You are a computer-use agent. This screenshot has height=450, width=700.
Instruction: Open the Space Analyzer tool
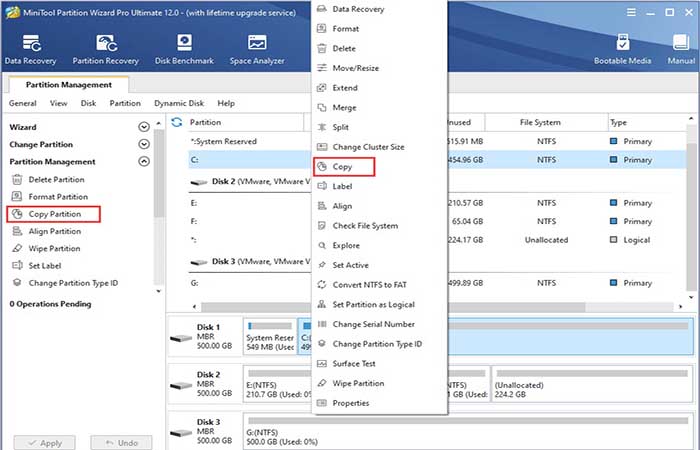[x=257, y=50]
